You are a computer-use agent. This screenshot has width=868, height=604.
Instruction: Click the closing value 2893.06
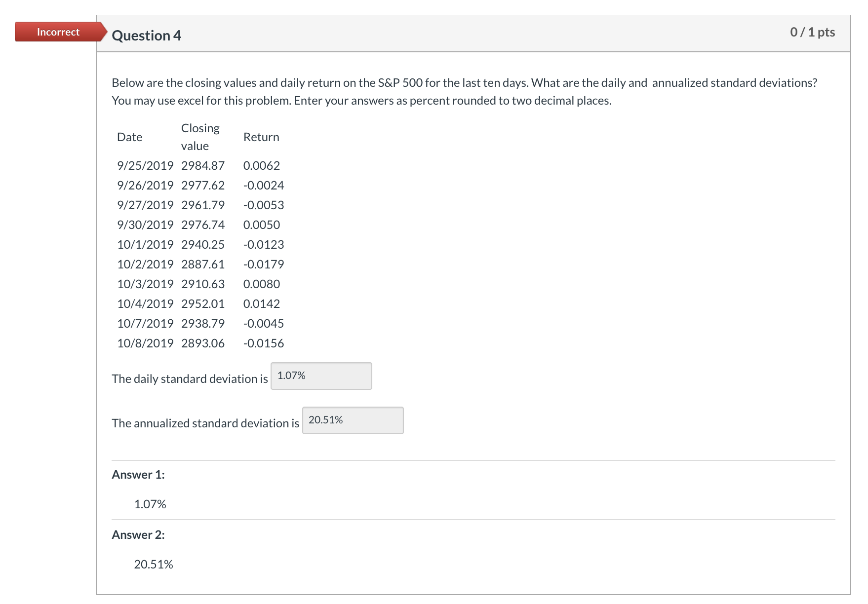coord(202,343)
